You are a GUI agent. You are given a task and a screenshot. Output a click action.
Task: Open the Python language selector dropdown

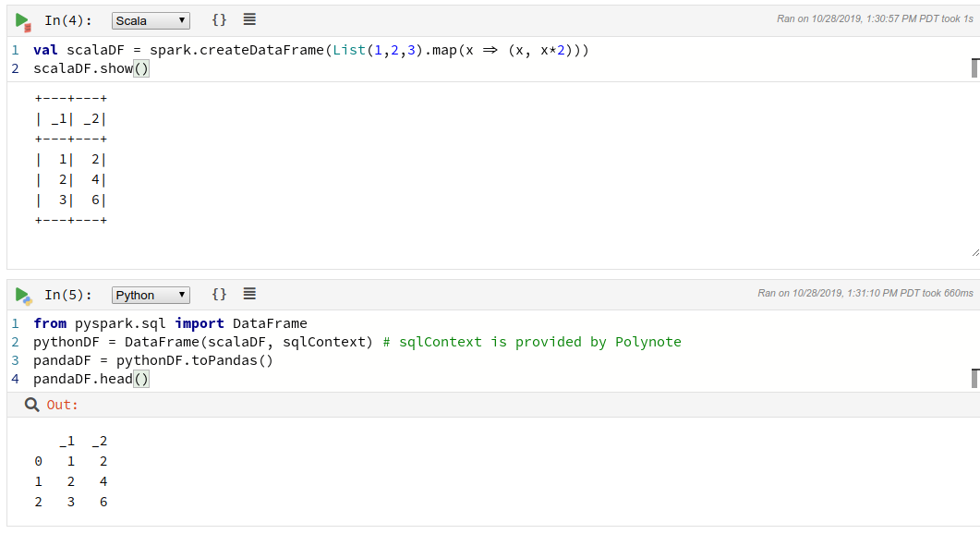[x=150, y=294]
